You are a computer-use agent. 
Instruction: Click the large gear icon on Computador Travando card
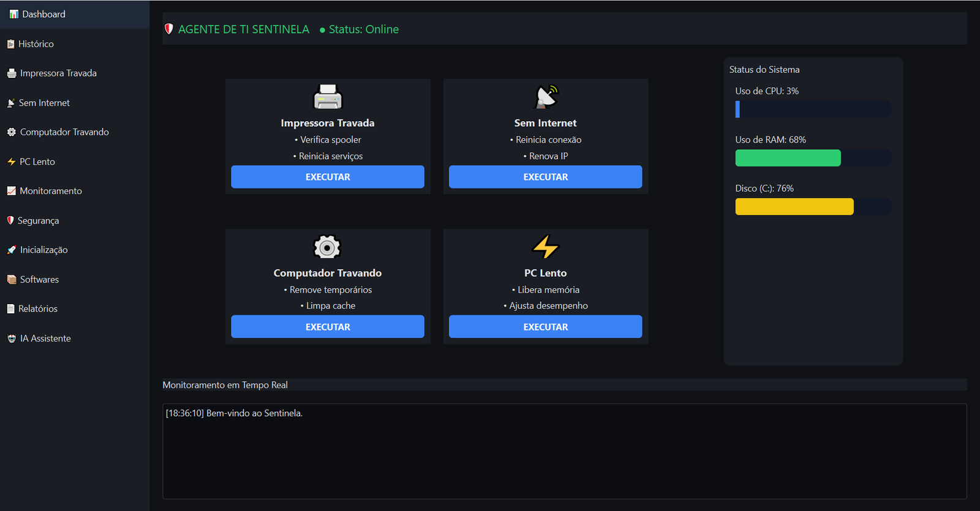click(x=327, y=247)
